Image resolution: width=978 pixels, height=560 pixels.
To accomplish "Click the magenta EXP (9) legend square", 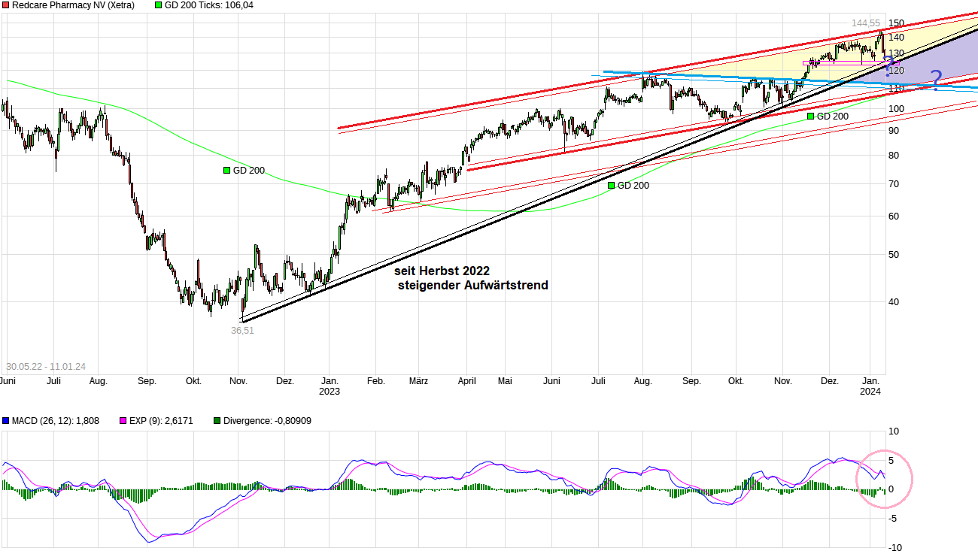I will click(123, 421).
